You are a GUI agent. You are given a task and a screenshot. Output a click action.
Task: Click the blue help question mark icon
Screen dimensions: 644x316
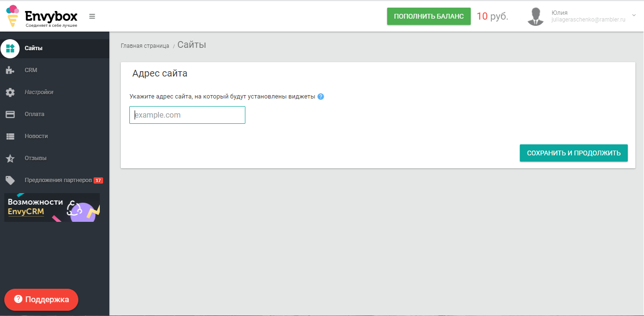(x=321, y=97)
